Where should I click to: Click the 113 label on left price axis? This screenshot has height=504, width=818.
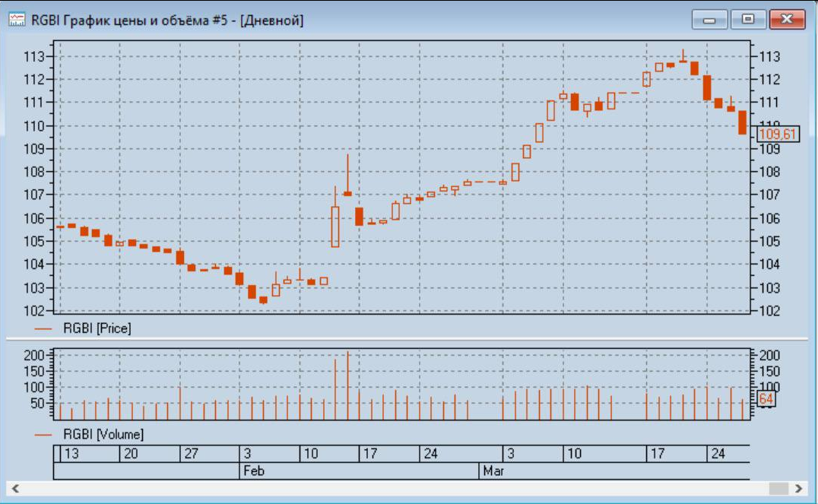tap(34, 56)
